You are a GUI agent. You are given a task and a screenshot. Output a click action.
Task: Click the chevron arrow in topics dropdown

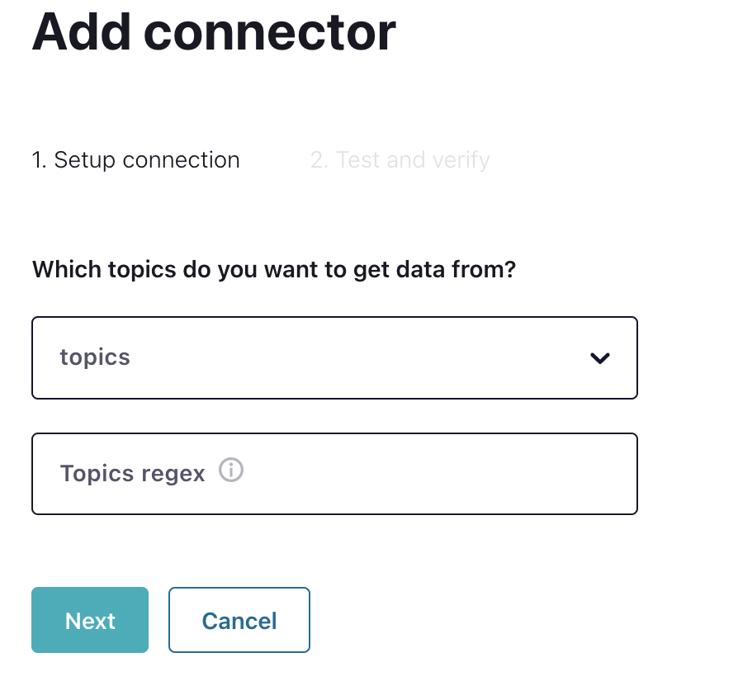[600, 358]
